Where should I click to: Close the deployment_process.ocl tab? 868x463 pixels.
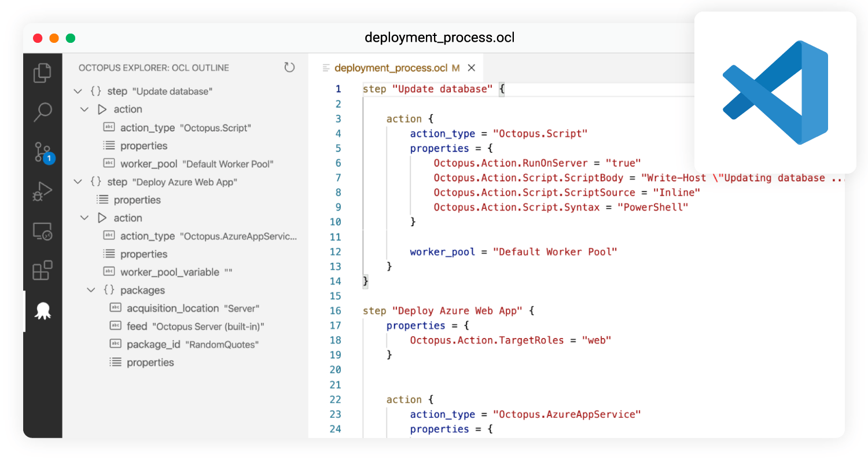pyautogui.click(x=471, y=68)
